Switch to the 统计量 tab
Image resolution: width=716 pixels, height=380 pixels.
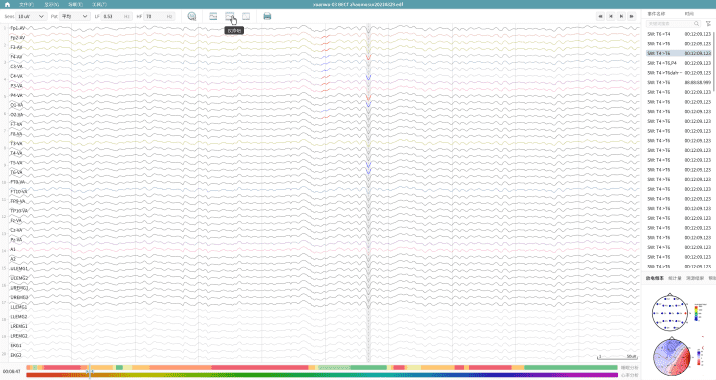tap(674, 278)
